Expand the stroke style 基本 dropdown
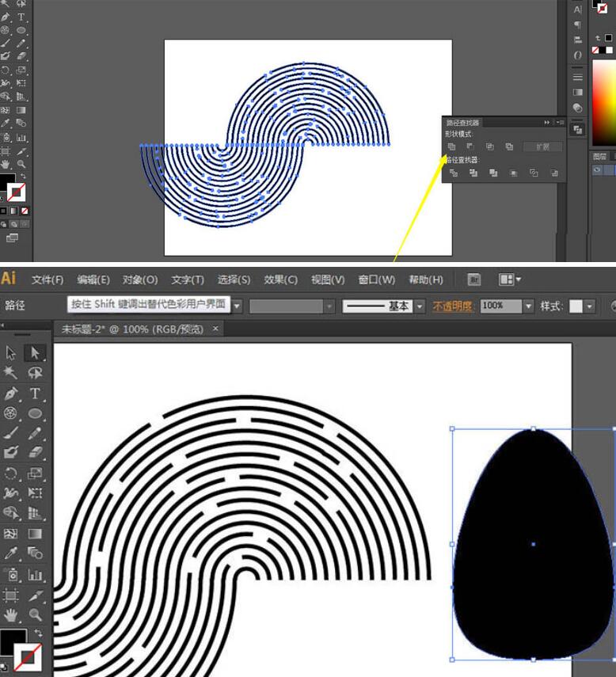The height and width of the screenshot is (677, 616). [x=420, y=306]
